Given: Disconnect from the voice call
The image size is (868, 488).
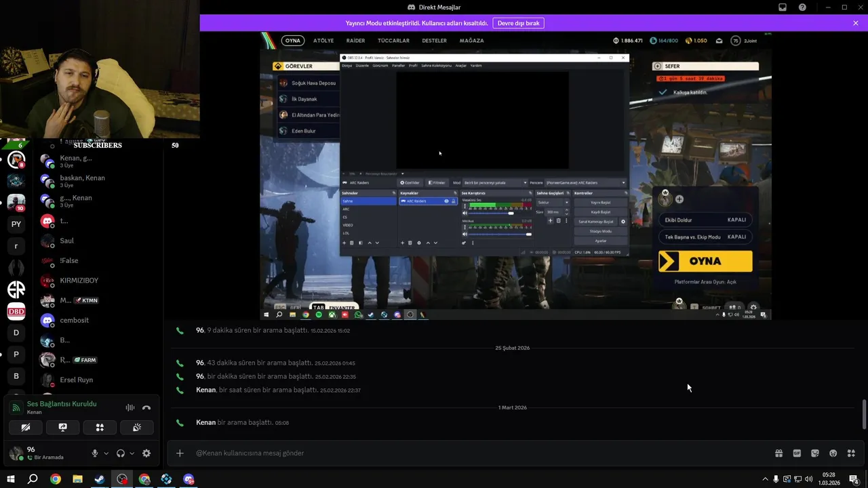Looking at the screenshot, I should [146, 407].
